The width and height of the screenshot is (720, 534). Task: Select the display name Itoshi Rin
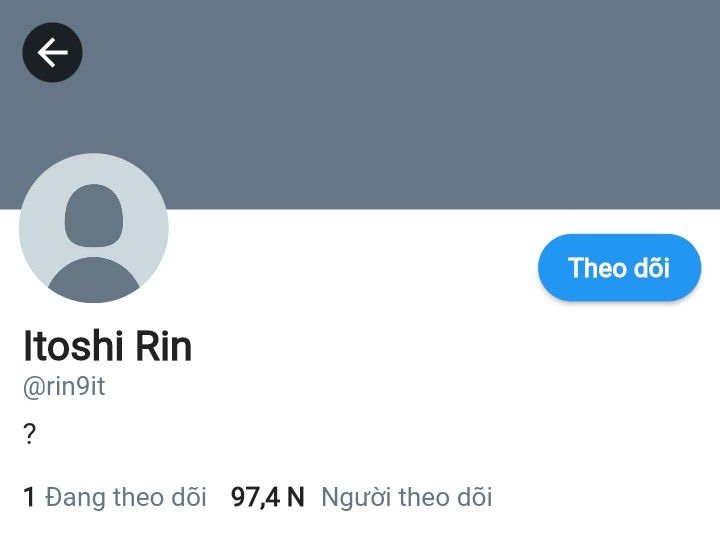click(107, 346)
